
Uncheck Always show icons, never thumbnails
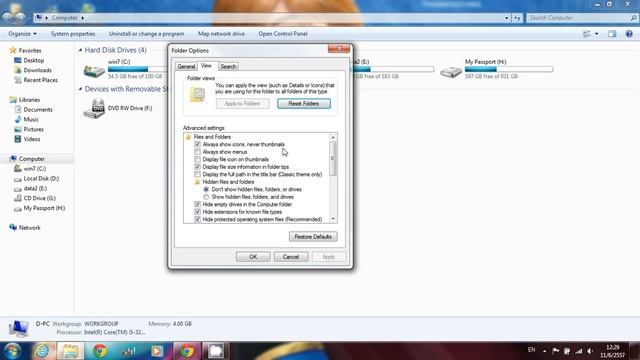[198, 144]
